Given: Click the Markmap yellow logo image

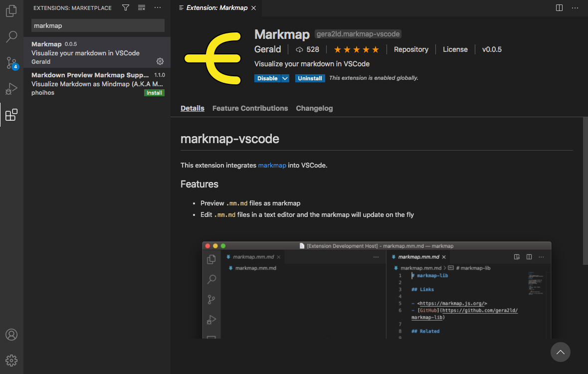Looking at the screenshot, I should point(213,58).
